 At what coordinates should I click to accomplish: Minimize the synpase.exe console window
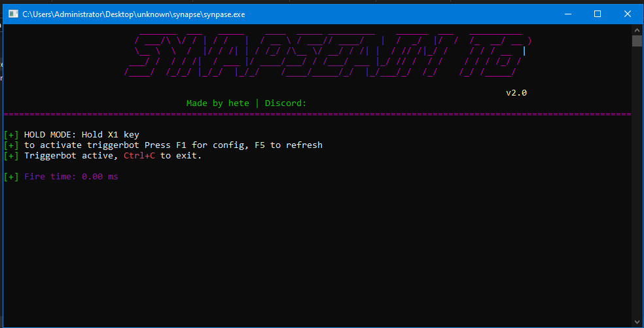(567, 14)
